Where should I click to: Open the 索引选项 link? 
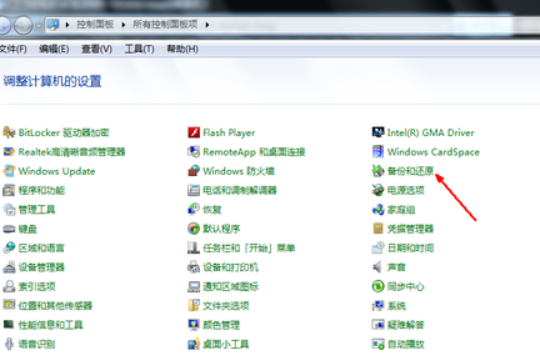[37, 287]
